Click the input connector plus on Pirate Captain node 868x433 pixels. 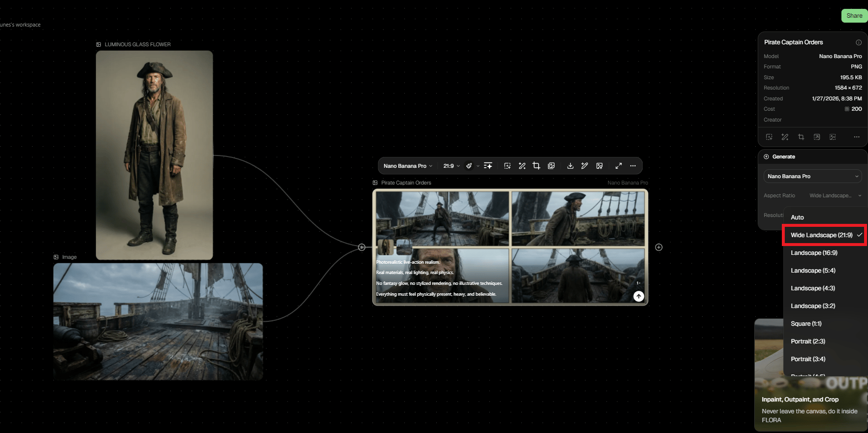pos(362,247)
